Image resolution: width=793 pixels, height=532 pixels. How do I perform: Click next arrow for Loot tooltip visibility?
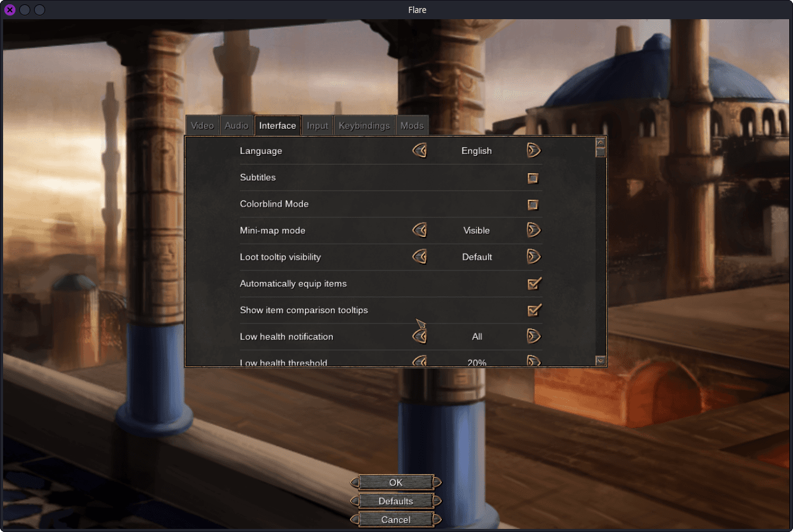click(x=534, y=257)
